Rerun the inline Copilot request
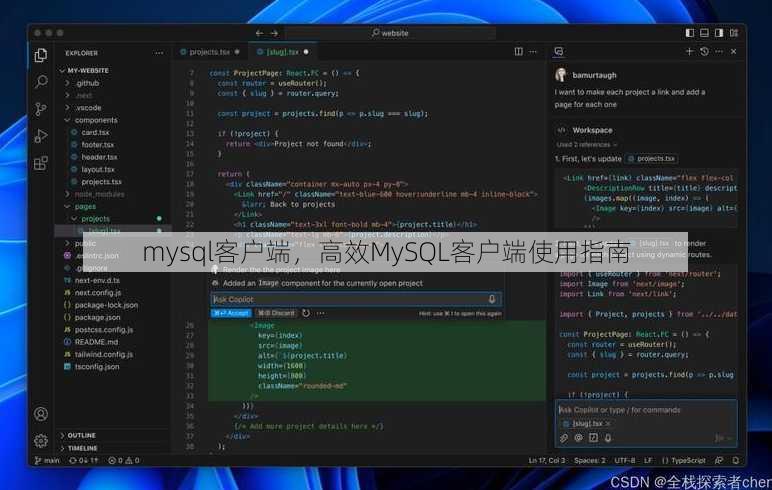This screenshot has height=490, width=772. [x=306, y=313]
